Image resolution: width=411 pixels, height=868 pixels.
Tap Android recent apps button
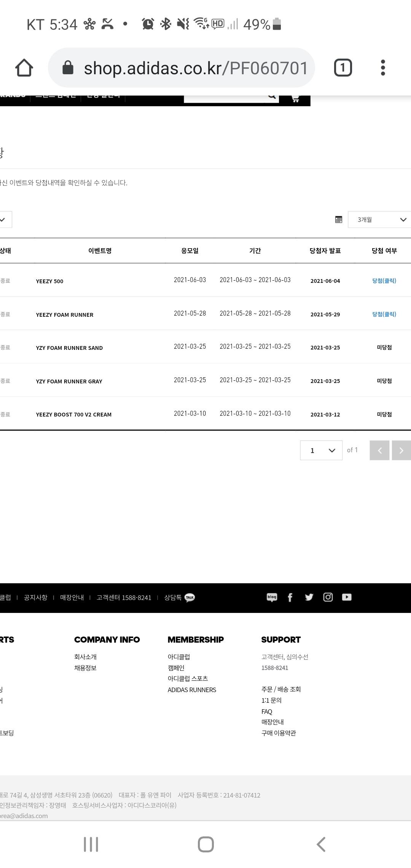point(91,844)
